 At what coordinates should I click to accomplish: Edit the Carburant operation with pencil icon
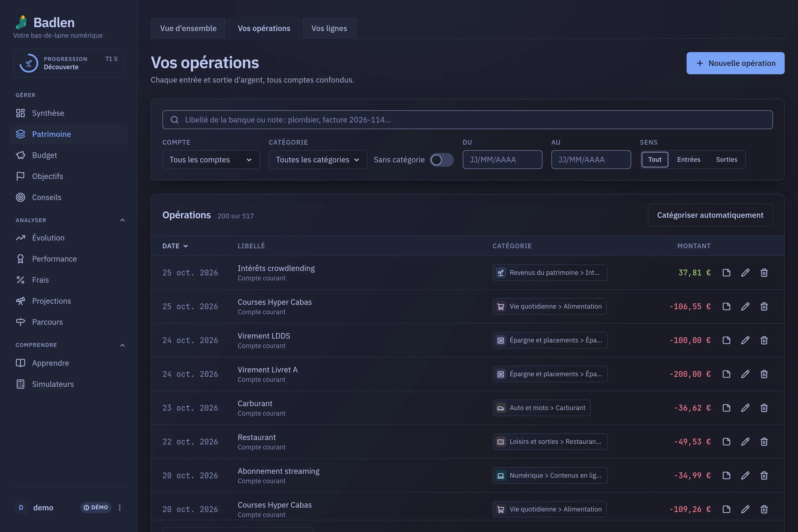pos(745,408)
